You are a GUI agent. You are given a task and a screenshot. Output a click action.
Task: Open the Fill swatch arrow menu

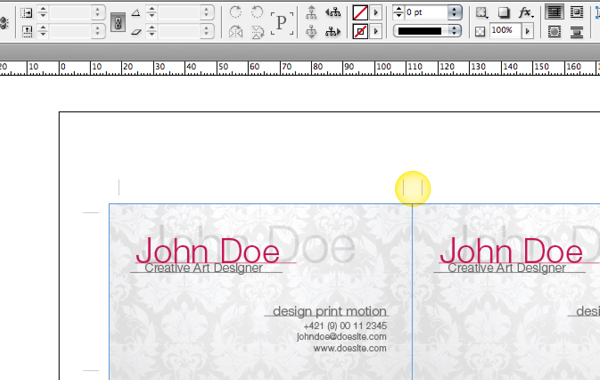click(x=376, y=13)
